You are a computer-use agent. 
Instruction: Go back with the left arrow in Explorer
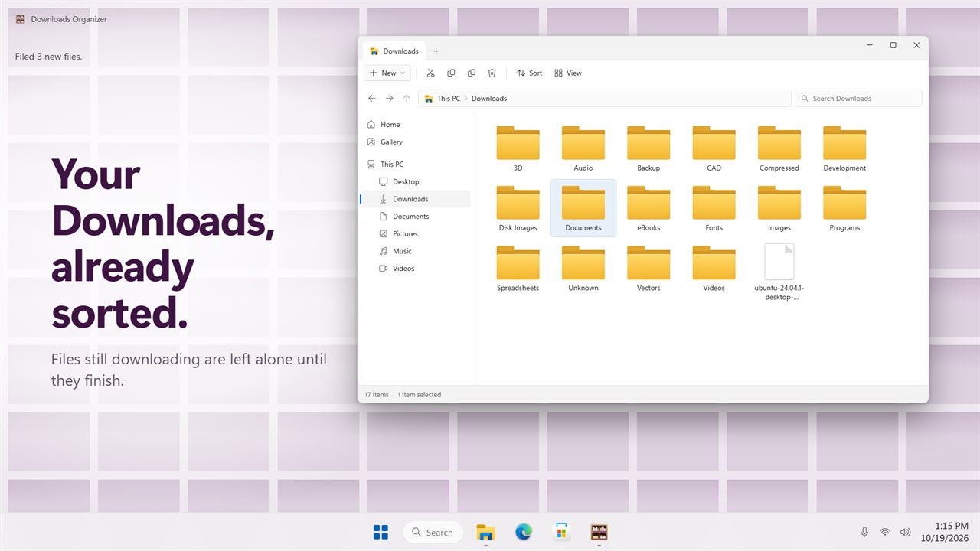(372, 99)
